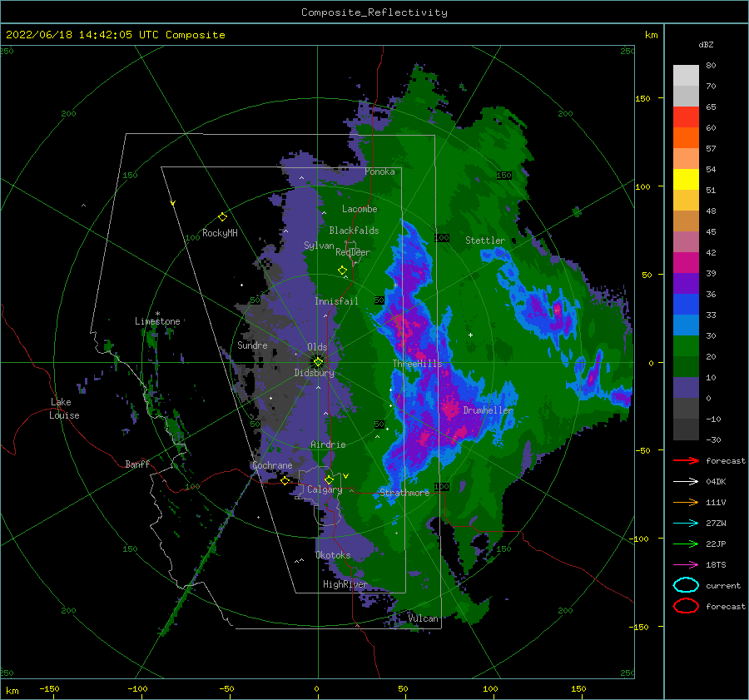749x700 pixels.
Task: Click the red swatch between 65 and 60 dBZ
Action: [686, 117]
